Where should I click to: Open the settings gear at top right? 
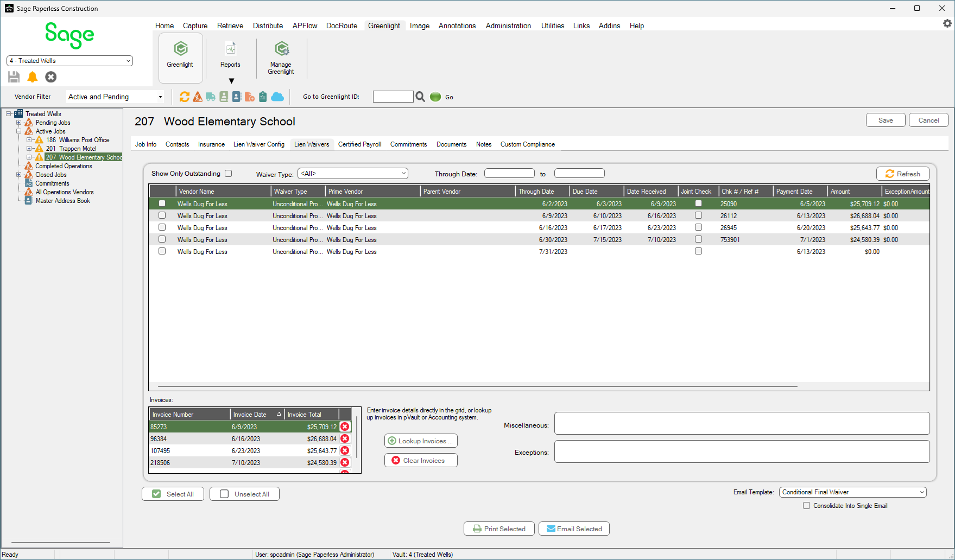pos(947,23)
